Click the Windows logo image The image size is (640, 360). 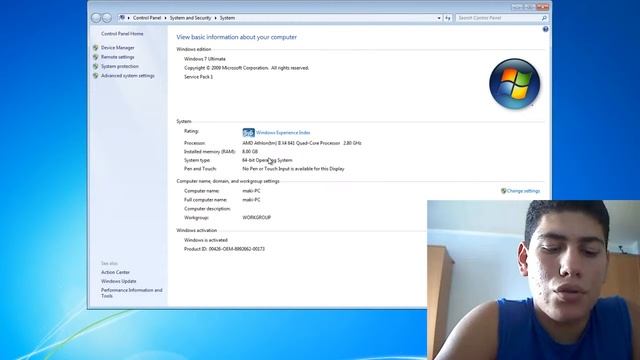[x=514, y=84]
